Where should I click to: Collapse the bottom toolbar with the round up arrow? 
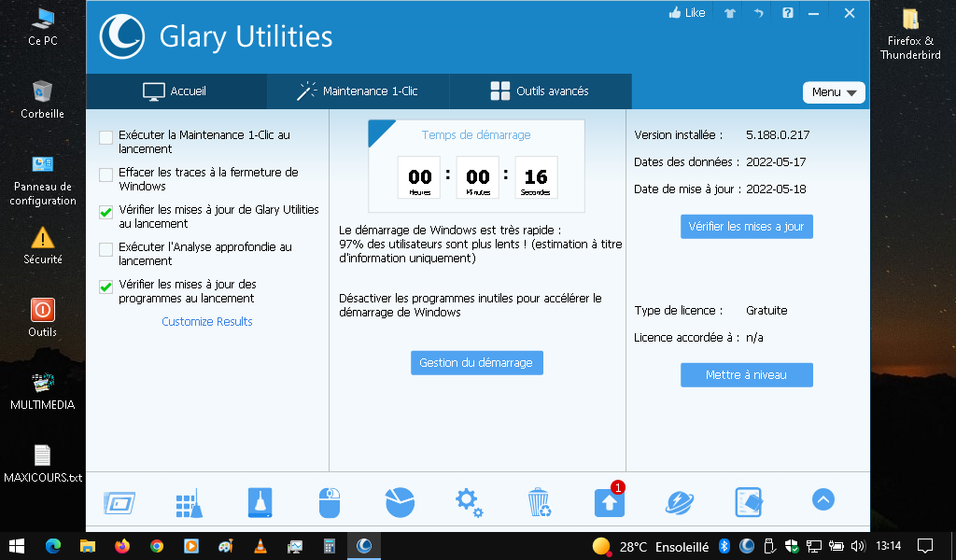[x=823, y=499]
